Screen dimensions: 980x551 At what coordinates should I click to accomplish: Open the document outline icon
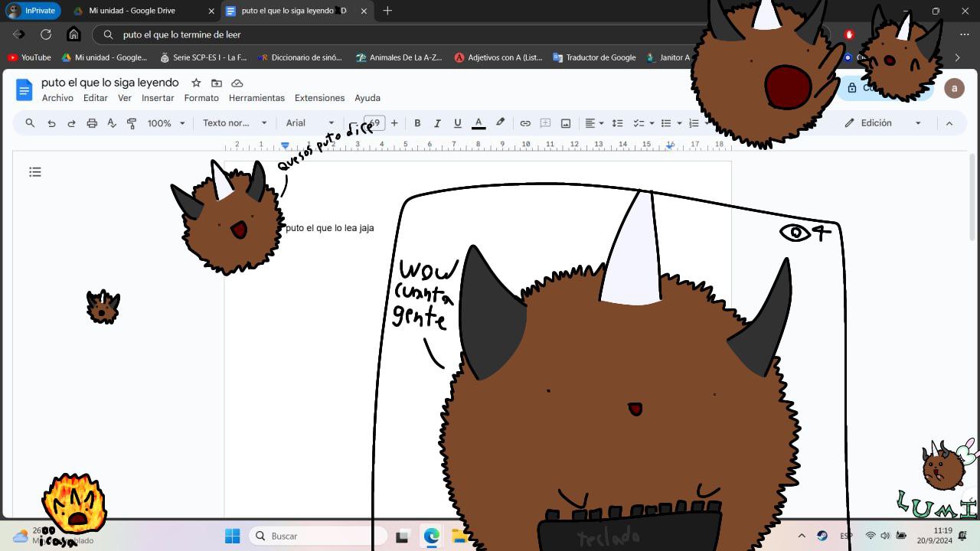click(35, 172)
